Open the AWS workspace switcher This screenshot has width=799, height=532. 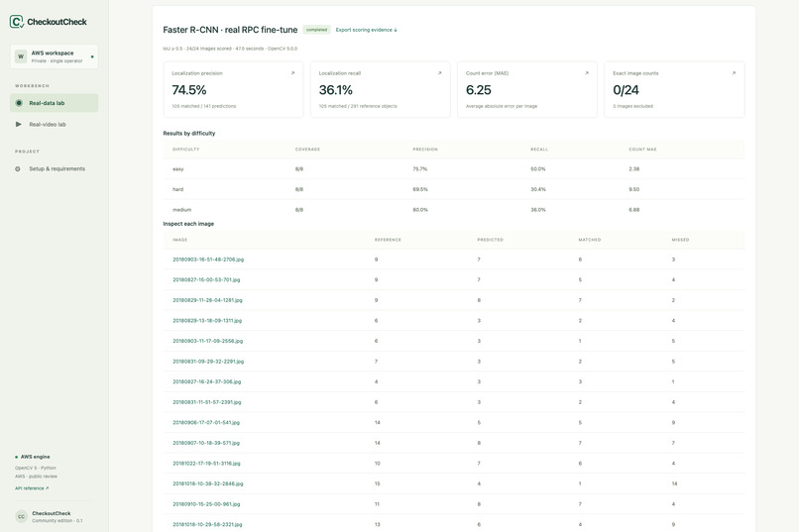coord(54,56)
